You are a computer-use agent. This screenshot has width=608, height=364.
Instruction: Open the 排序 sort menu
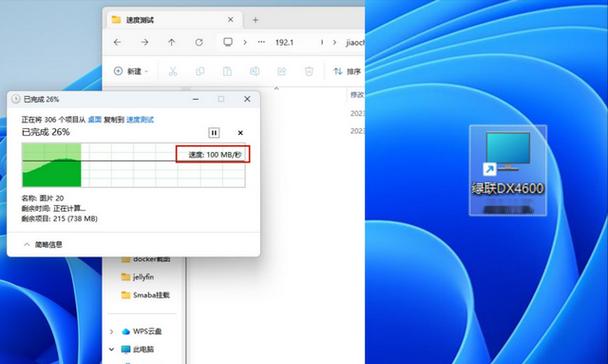click(x=347, y=71)
